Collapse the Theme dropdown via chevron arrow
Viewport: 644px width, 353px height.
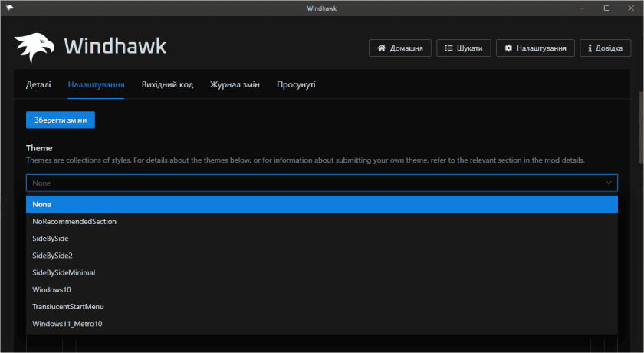(x=609, y=183)
